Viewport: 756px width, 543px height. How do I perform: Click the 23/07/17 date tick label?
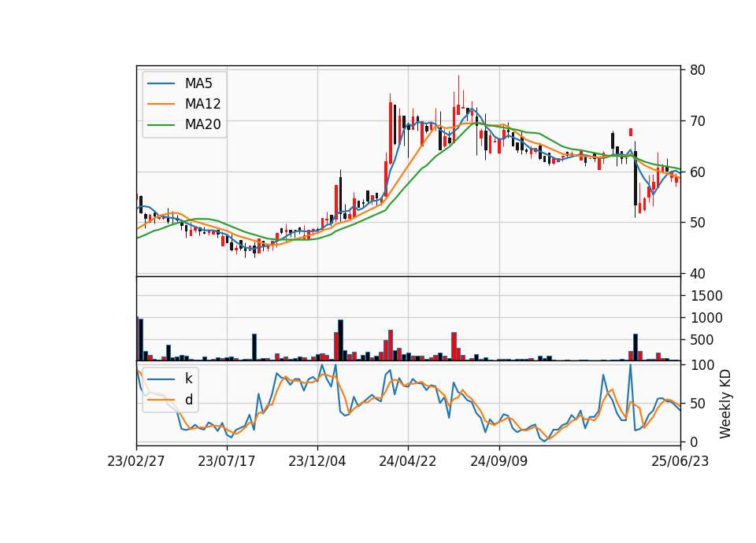coord(227,462)
